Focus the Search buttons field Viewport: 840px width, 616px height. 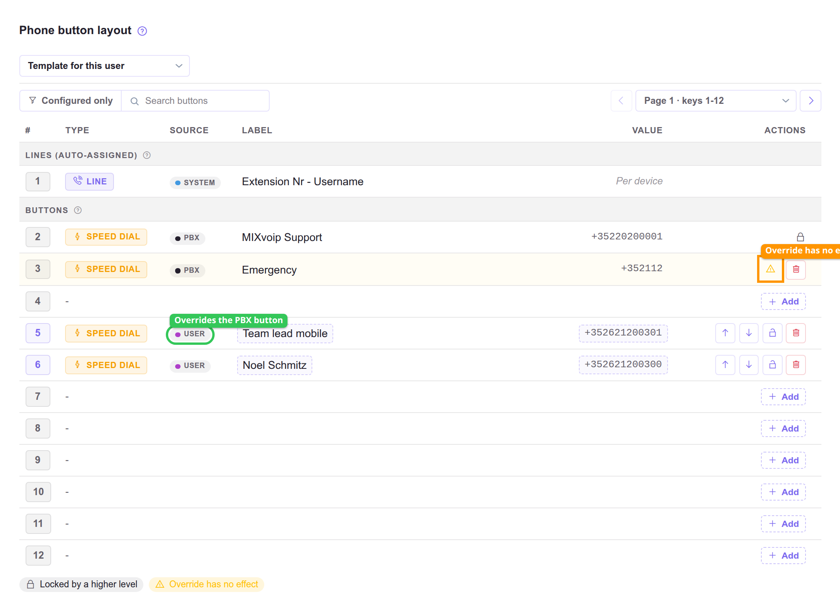(x=196, y=101)
